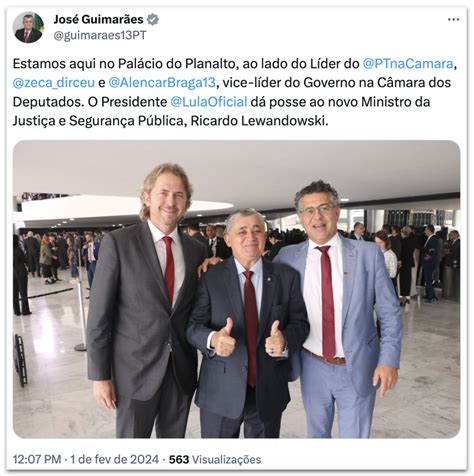Open José Guimarães profile avatar picture
This screenshot has height=476, width=474.
(29, 27)
